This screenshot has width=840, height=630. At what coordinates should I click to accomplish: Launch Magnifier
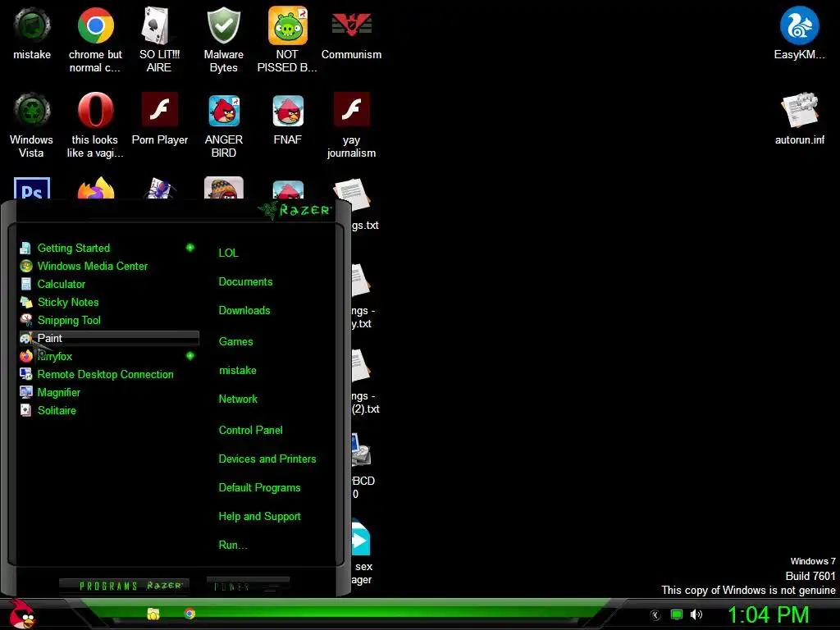[109, 392]
